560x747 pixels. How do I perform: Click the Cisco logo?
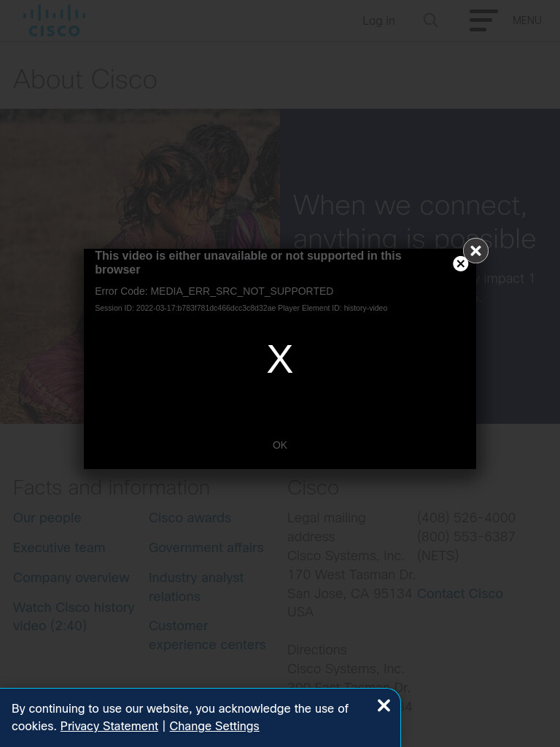point(54,20)
